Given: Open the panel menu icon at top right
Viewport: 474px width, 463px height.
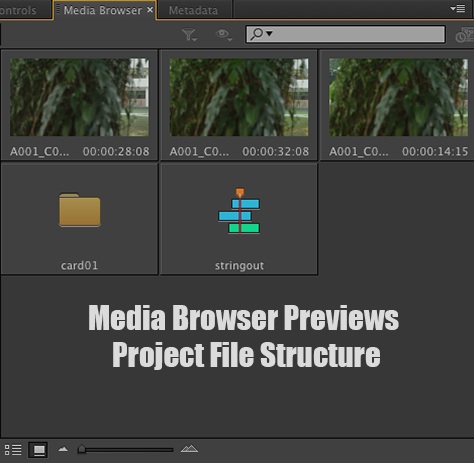Looking at the screenshot, I should click(458, 8).
